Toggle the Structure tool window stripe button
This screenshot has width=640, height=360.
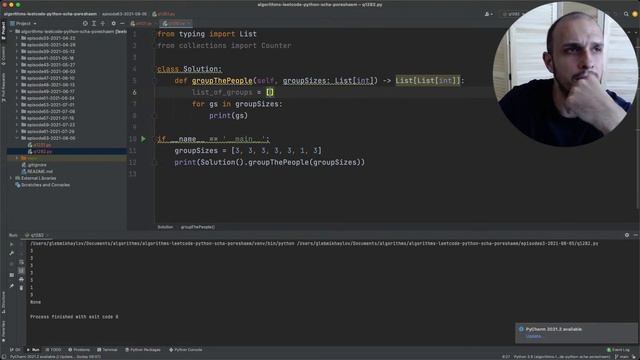pyautogui.click(x=3, y=302)
